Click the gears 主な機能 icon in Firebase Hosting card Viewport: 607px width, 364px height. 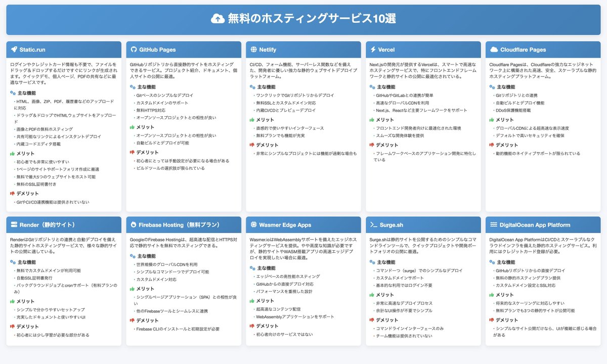pyautogui.click(x=133, y=256)
